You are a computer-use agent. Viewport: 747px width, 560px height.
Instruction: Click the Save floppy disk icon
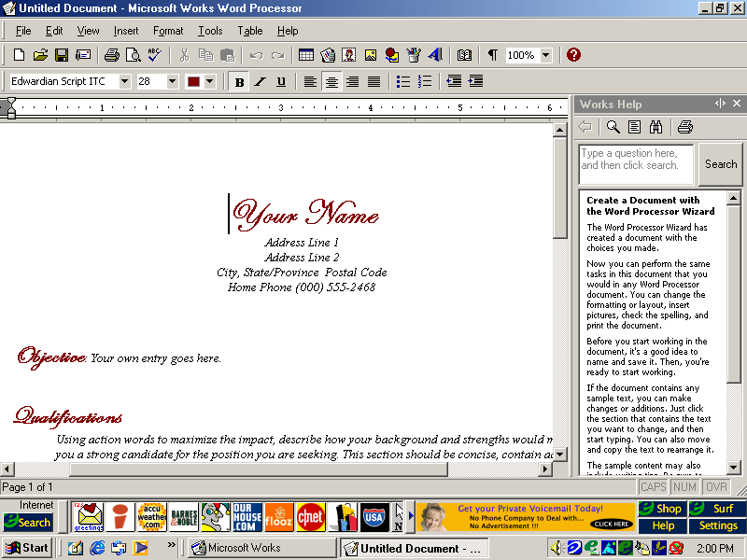62,55
